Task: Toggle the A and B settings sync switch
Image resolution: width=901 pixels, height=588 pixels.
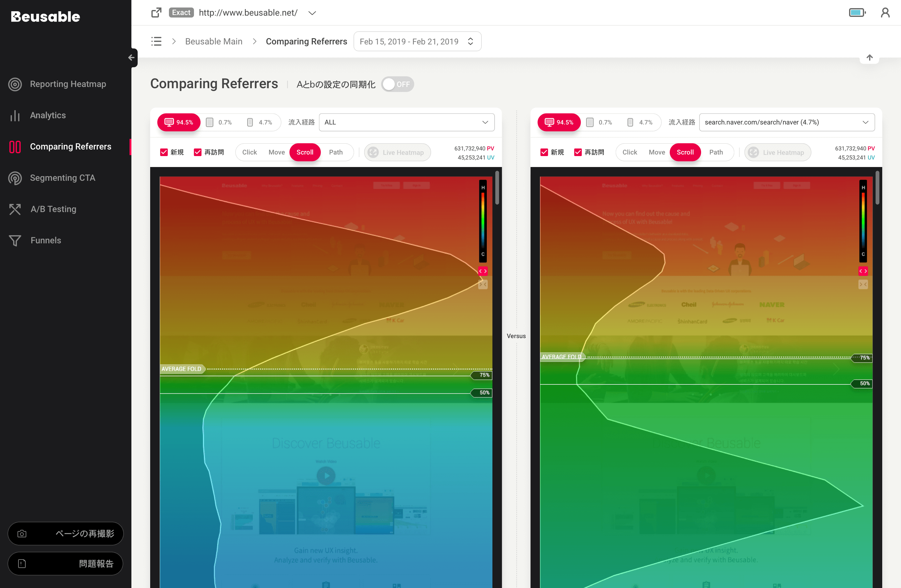Action: tap(397, 84)
